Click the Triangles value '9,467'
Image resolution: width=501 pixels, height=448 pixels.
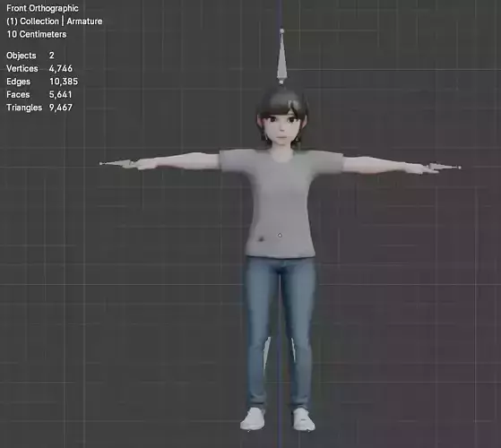[61, 108]
